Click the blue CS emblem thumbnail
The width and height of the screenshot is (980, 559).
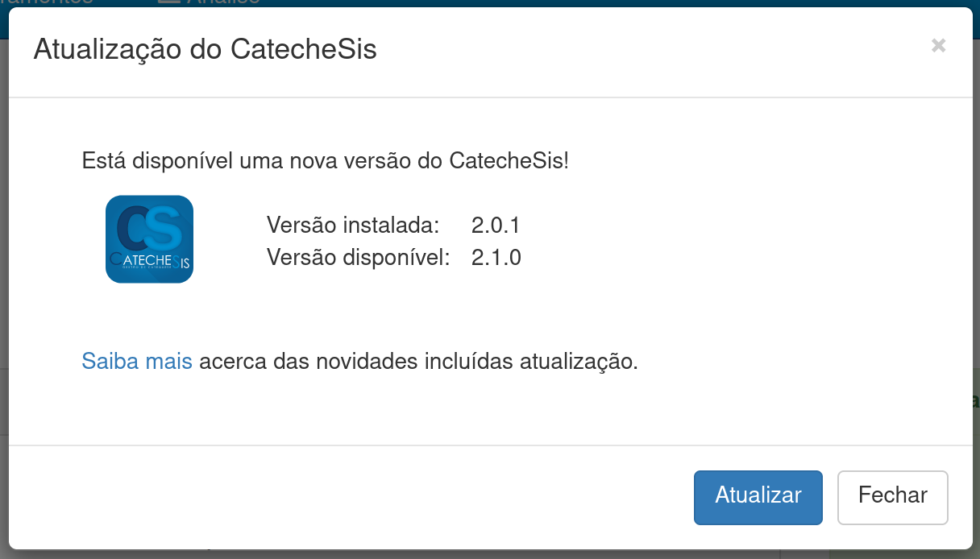click(149, 238)
